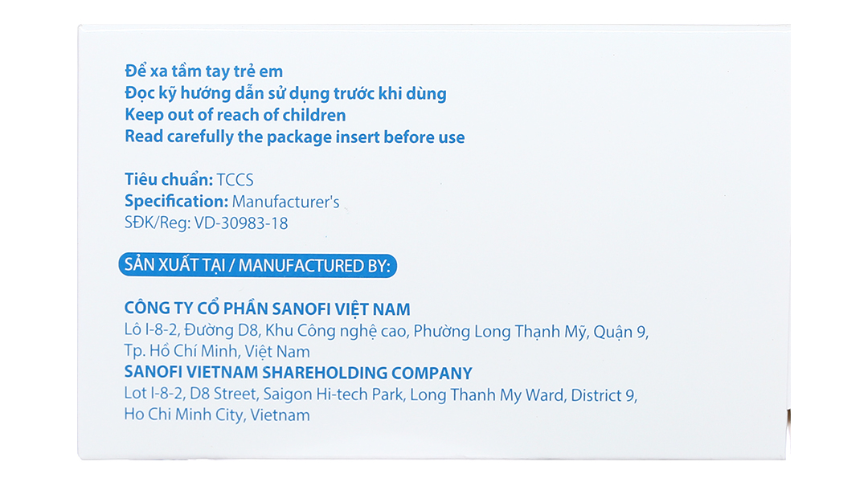The width and height of the screenshot is (868, 482).
Task: Click the "Ho Chi Minh City, Vietnam" line
Action: (x=217, y=416)
